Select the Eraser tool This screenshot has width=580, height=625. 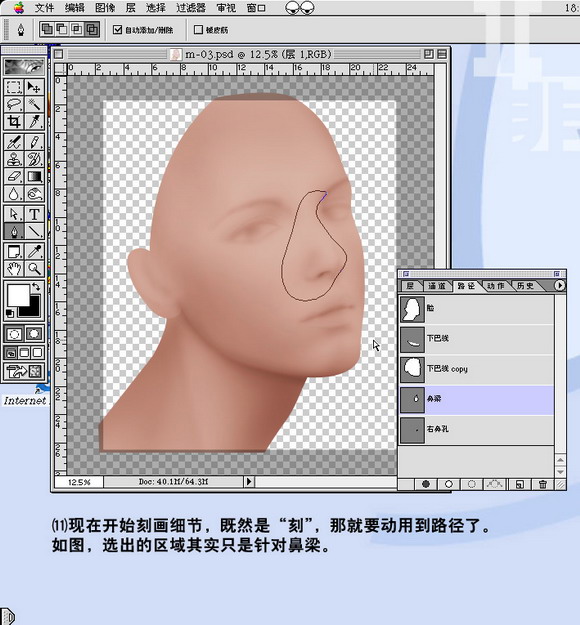14,176
